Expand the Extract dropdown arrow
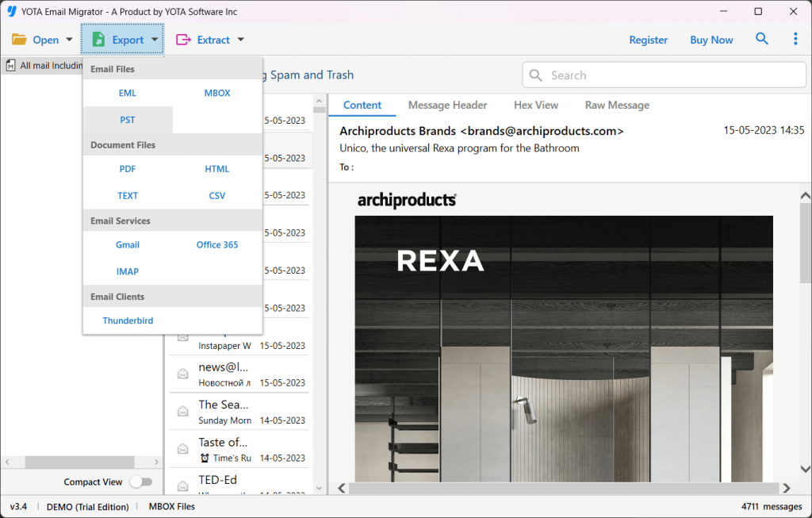The height and width of the screenshot is (518, 812). (x=241, y=40)
